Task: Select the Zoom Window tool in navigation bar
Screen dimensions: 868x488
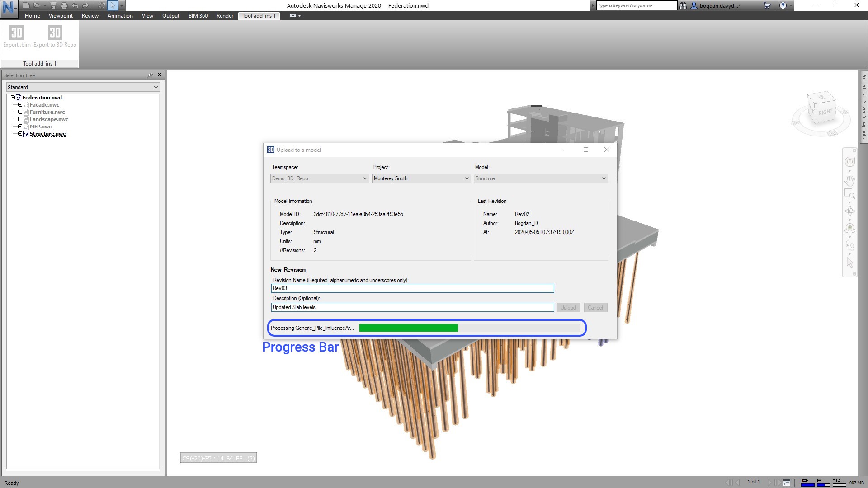Action: [849, 194]
